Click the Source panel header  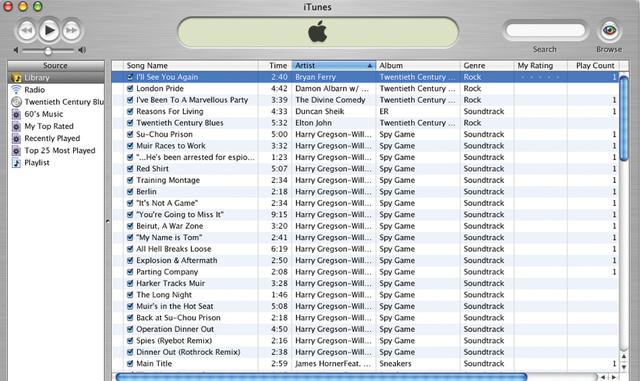[x=56, y=65]
